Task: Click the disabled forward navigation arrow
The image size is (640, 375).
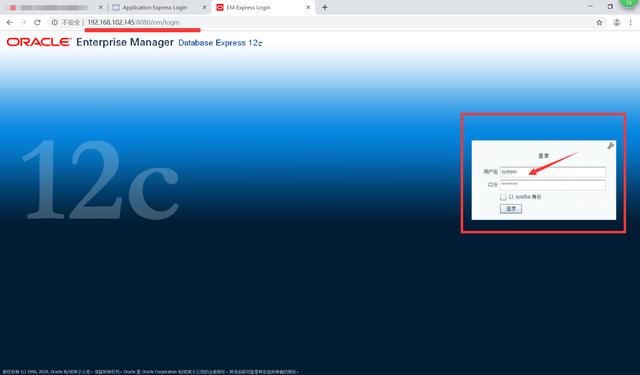Action: point(23,22)
